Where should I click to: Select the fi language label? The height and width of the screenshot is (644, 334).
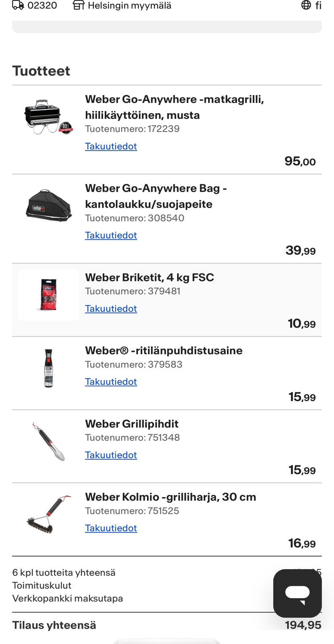tap(318, 5)
